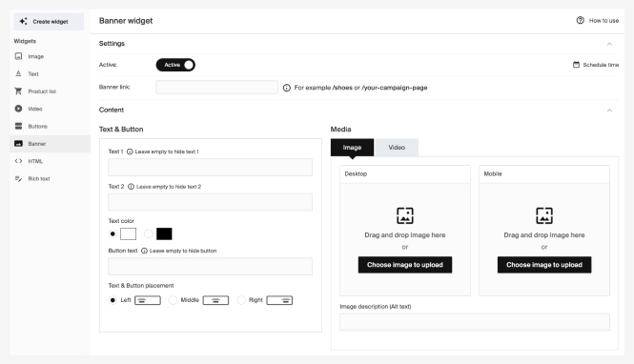The image size is (634, 364).
Task: Select the Right placement radio button
Action: [241, 300]
